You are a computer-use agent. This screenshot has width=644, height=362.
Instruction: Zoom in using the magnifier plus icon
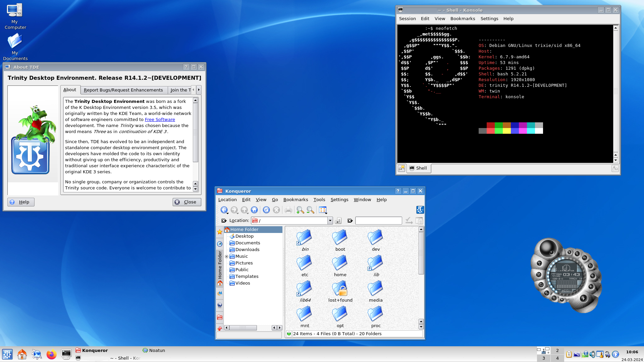click(300, 210)
